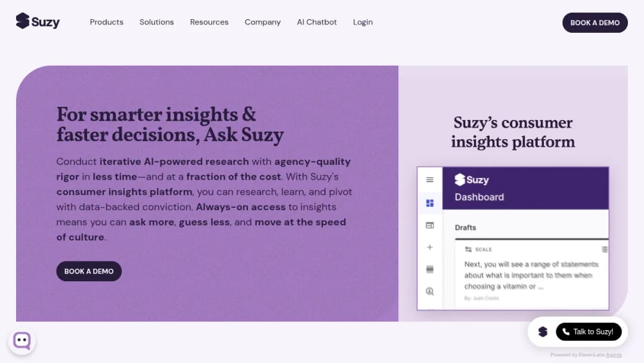Select the dashboard grid icon in preview sidebar

tap(429, 203)
